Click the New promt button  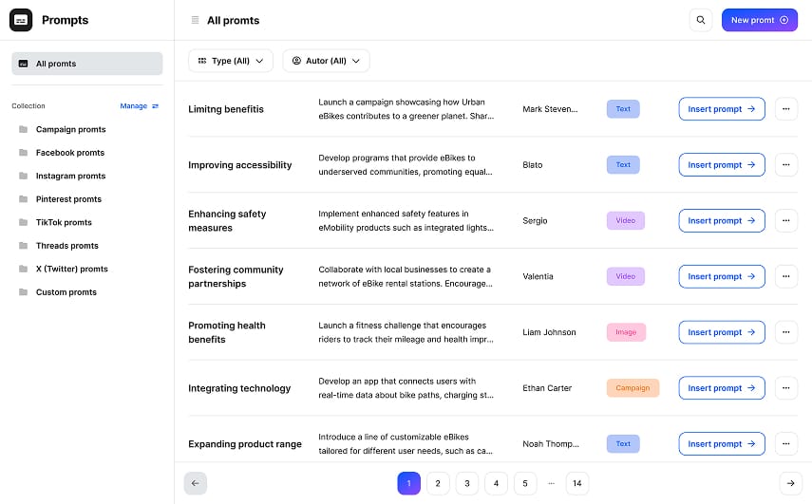tap(759, 20)
